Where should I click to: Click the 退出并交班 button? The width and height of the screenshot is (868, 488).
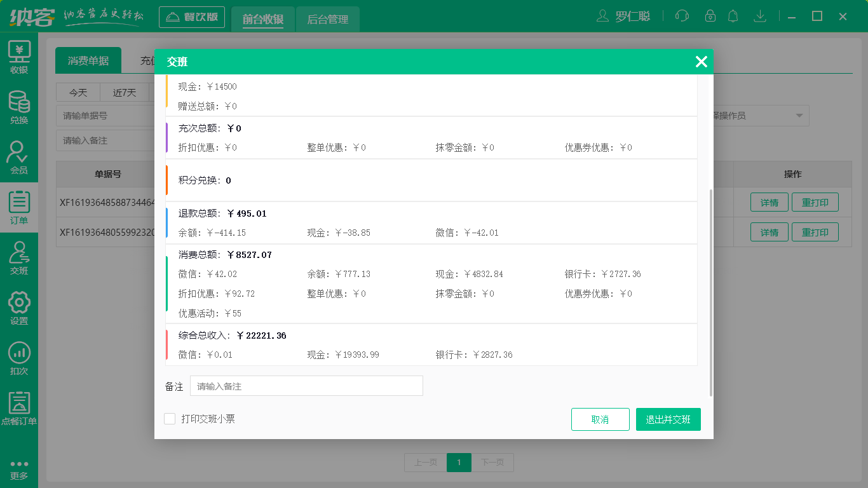[x=668, y=419]
